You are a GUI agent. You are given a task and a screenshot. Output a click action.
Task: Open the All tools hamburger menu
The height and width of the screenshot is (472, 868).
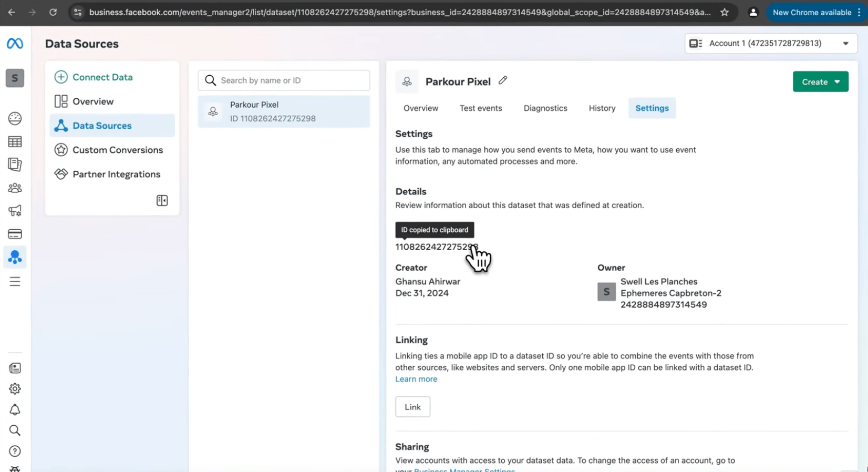[x=15, y=282]
